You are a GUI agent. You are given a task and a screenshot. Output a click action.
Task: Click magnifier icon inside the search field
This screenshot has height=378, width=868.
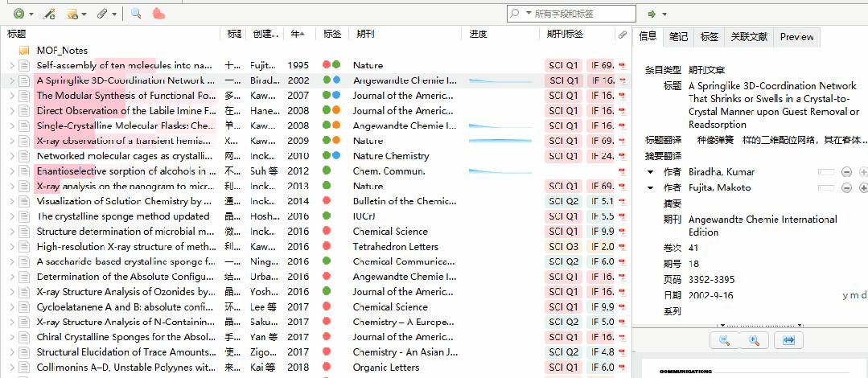point(515,14)
